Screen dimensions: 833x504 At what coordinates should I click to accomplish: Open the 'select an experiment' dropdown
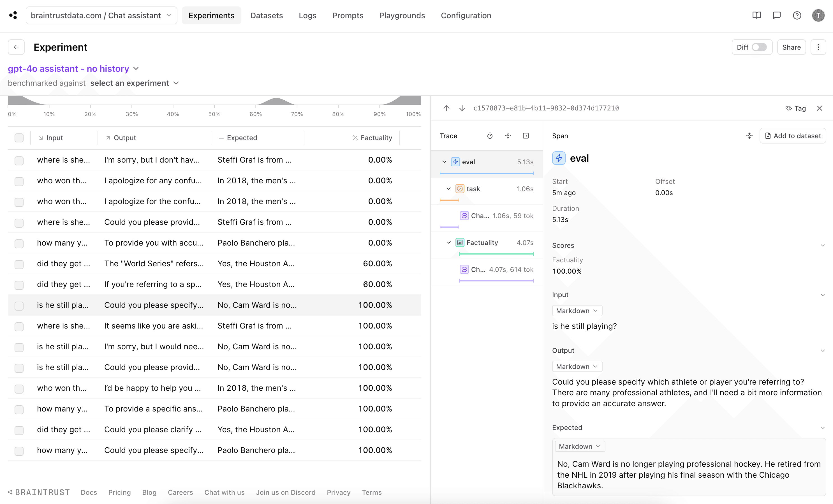(135, 83)
